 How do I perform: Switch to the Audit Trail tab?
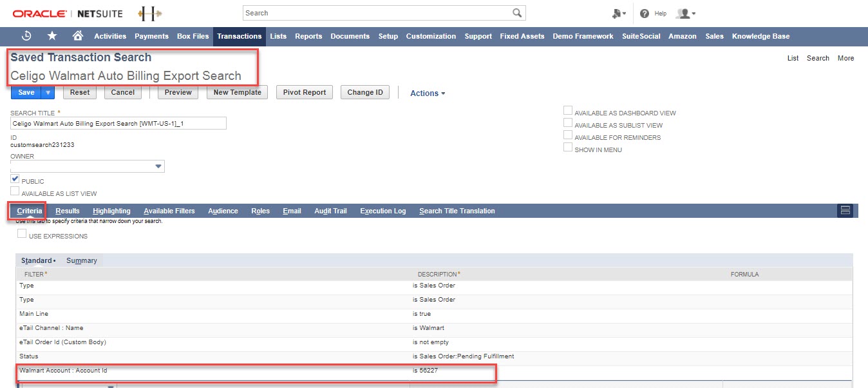330,211
